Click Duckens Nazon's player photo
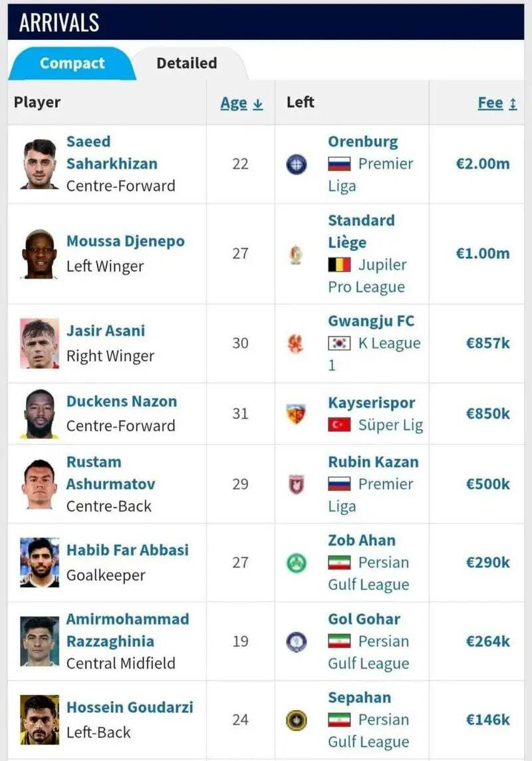This screenshot has height=761, width=532. point(39,414)
